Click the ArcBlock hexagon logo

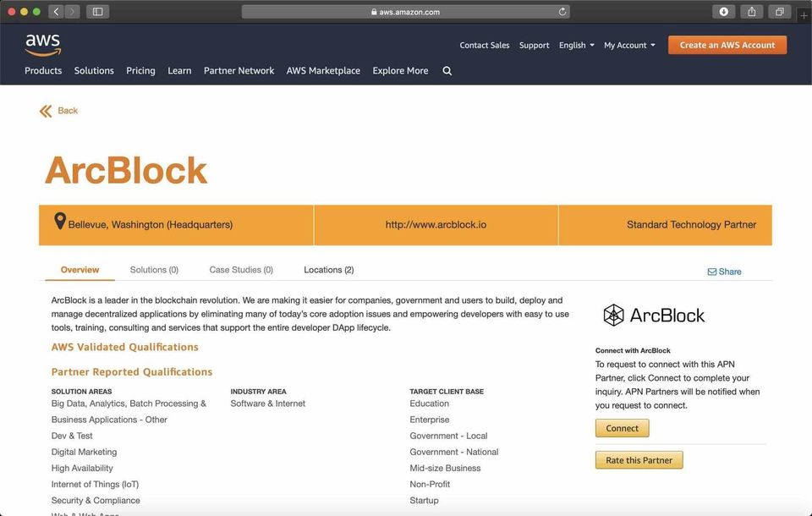pyautogui.click(x=613, y=316)
